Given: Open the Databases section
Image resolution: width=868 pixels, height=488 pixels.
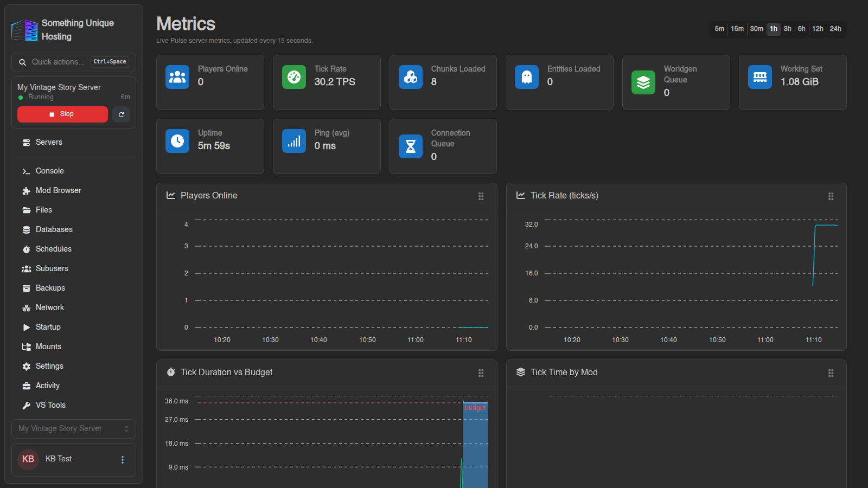Looking at the screenshot, I should tap(74, 229).
